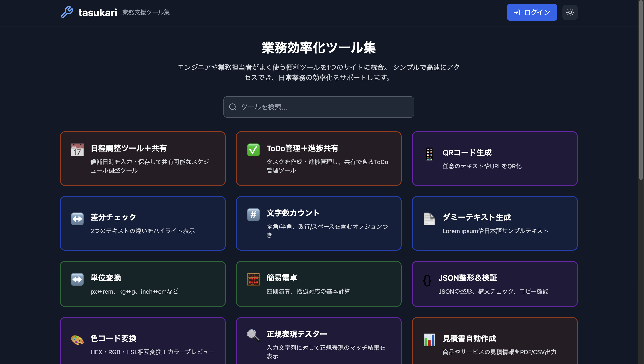Click the arrow icon for 差分チェック
The width and height of the screenshot is (644, 364).
point(77,219)
